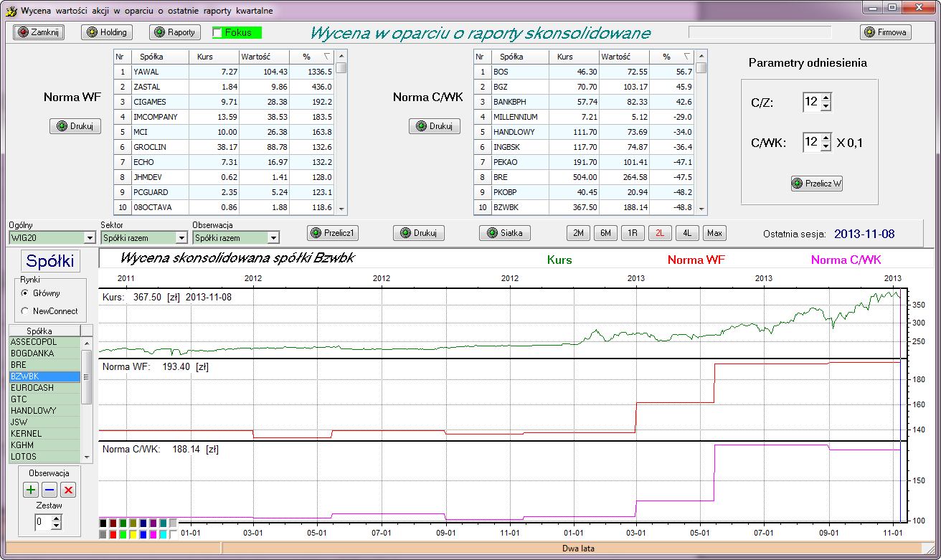This screenshot has width=941, height=560.
Task: Select LOTOS in company list
Action: click(44, 457)
